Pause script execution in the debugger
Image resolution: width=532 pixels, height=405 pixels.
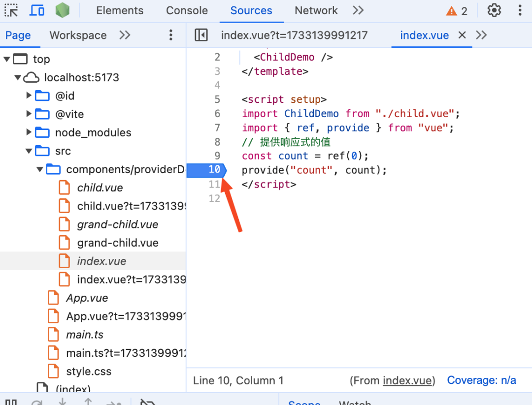[11, 402]
